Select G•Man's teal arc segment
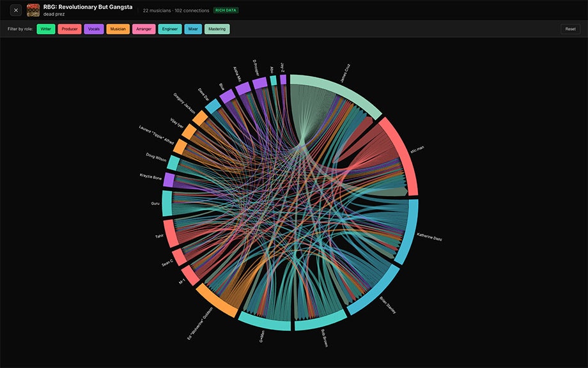 coord(265,323)
